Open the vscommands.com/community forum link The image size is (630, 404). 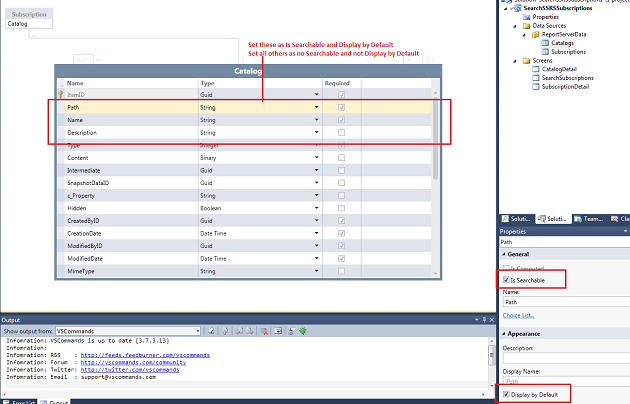tap(133, 362)
